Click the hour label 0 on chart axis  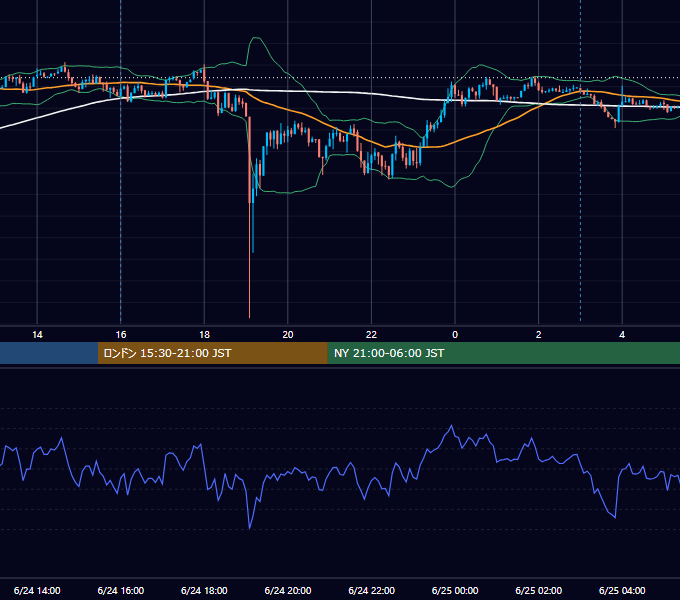click(x=455, y=335)
